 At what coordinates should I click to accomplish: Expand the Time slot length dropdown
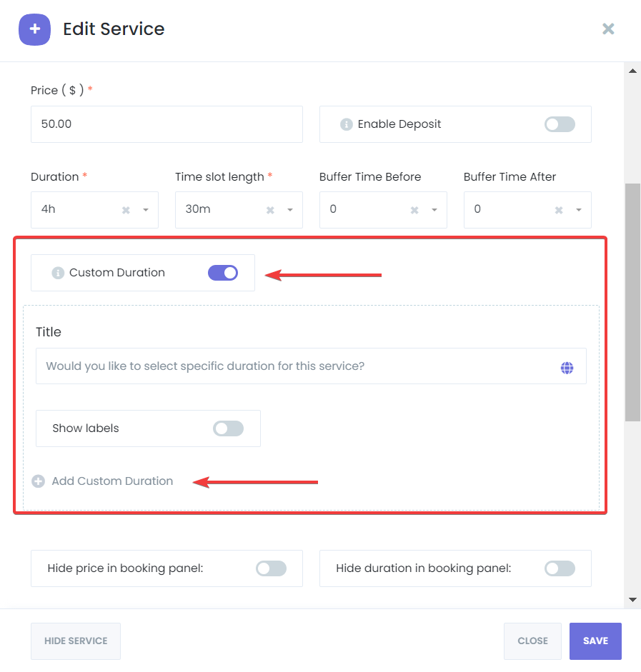click(x=289, y=210)
